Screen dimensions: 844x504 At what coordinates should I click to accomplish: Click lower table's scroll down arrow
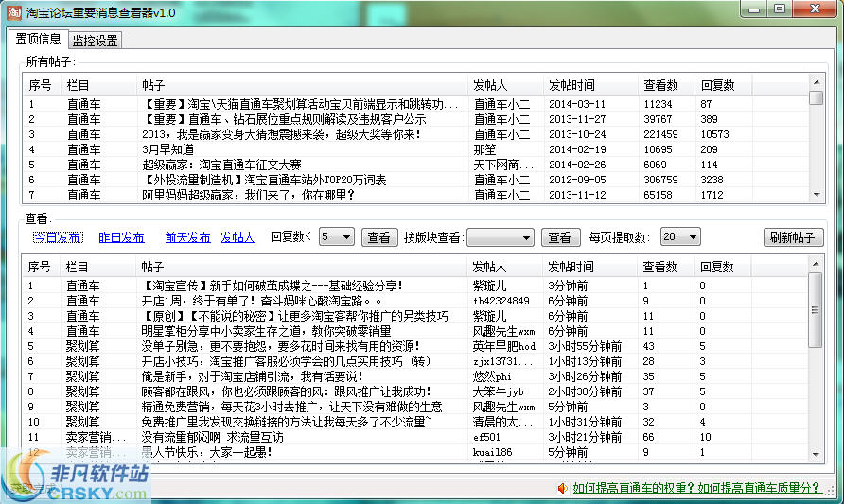[x=815, y=454]
